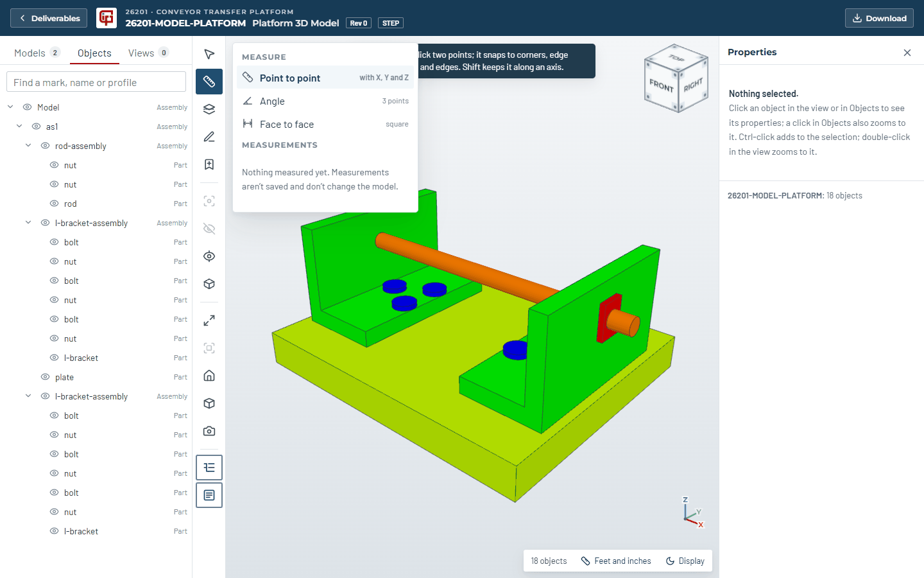Screen dimensions: 924x578
Task: Open the Display options menu
Action: tap(685, 561)
